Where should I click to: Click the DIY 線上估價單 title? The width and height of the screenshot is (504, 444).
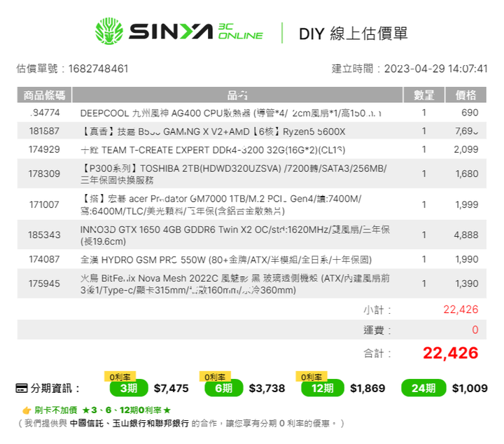click(x=353, y=34)
